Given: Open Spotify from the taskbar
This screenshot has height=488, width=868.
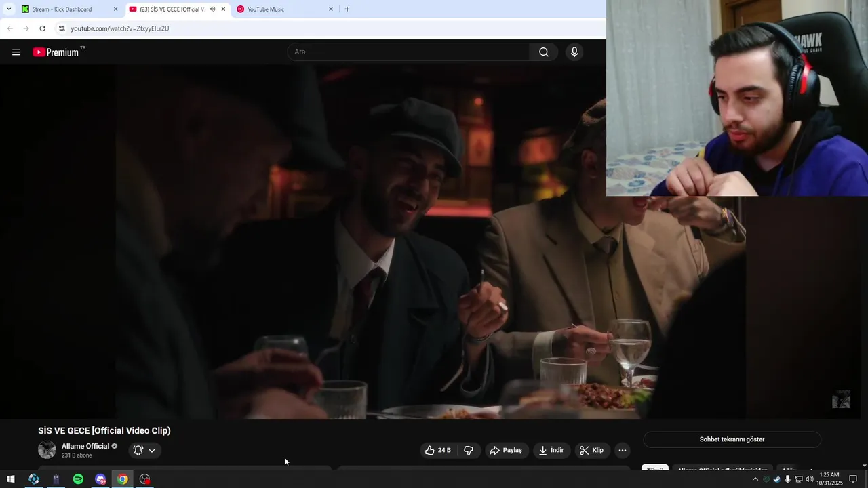Looking at the screenshot, I should coord(78,479).
